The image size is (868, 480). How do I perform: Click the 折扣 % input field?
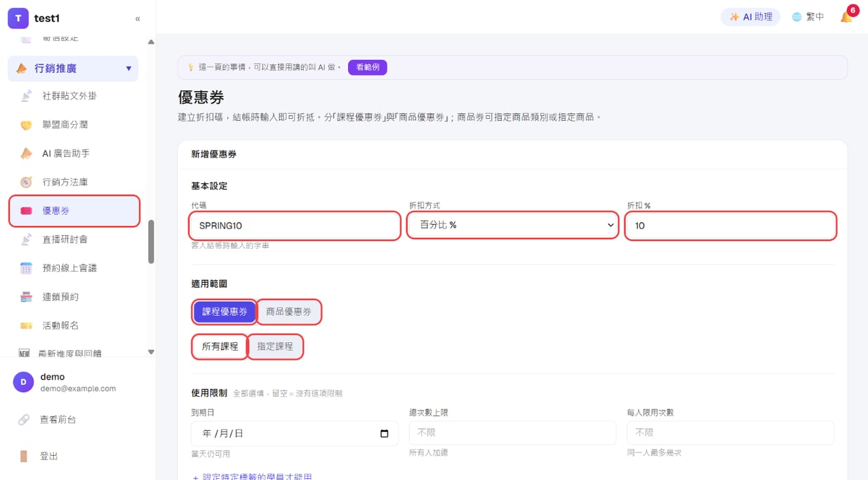tap(731, 225)
